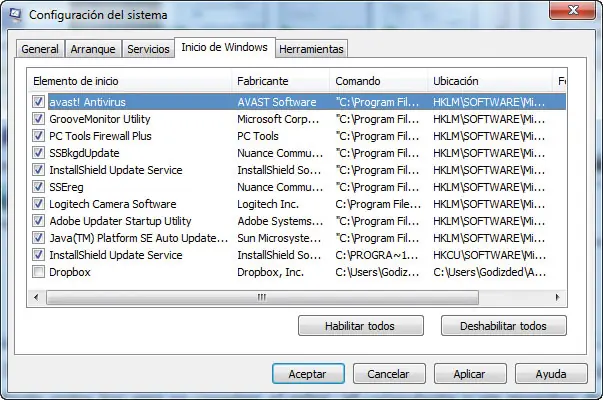
Task: Click the Dropbox, Inc. manufacturer cell
Action: pos(270,272)
